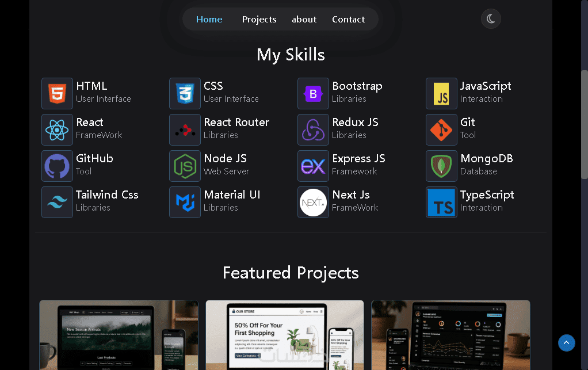Click the "HTML" skill title
The height and width of the screenshot is (370, 588).
91,86
